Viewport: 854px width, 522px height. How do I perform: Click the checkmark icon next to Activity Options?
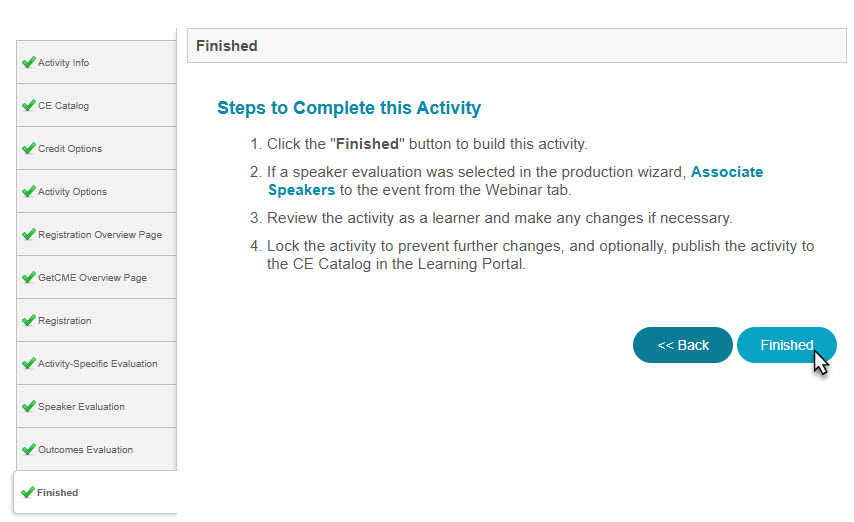pyautogui.click(x=29, y=191)
